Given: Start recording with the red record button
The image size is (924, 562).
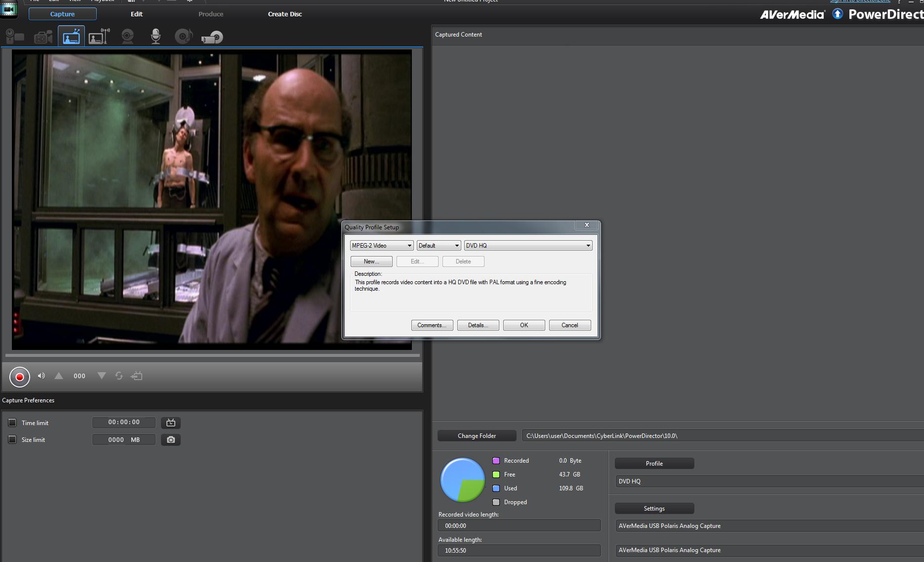Looking at the screenshot, I should click(x=20, y=377).
